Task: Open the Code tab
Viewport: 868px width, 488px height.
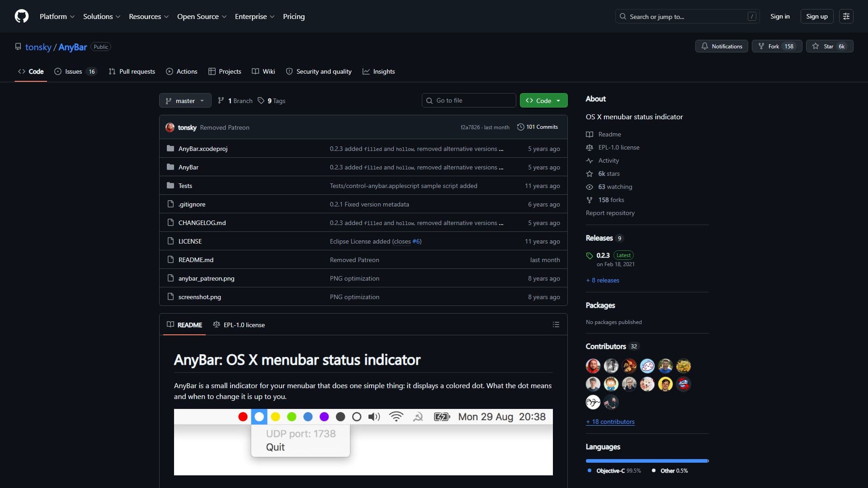Action: [x=31, y=71]
